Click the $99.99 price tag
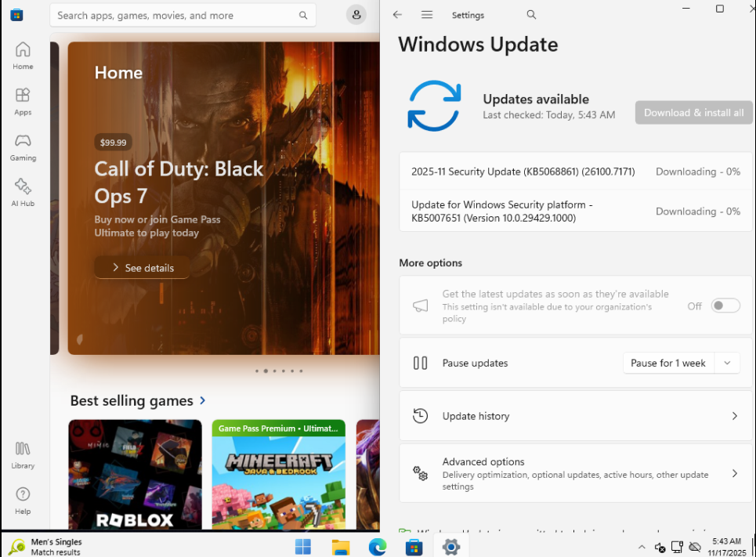Screen dimensions: 756x557 (114, 143)
